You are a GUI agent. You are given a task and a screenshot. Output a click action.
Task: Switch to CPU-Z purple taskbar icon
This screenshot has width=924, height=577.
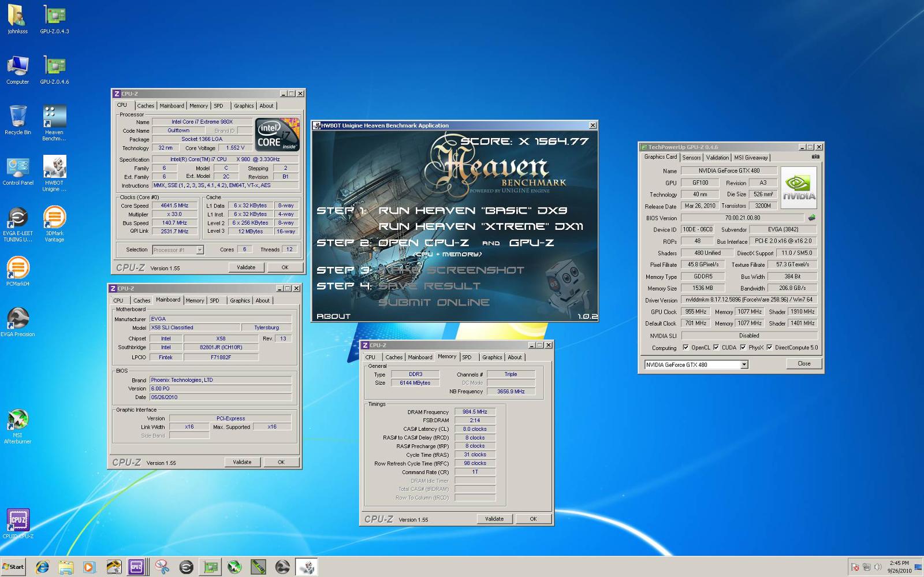click(x=136, y=567)
